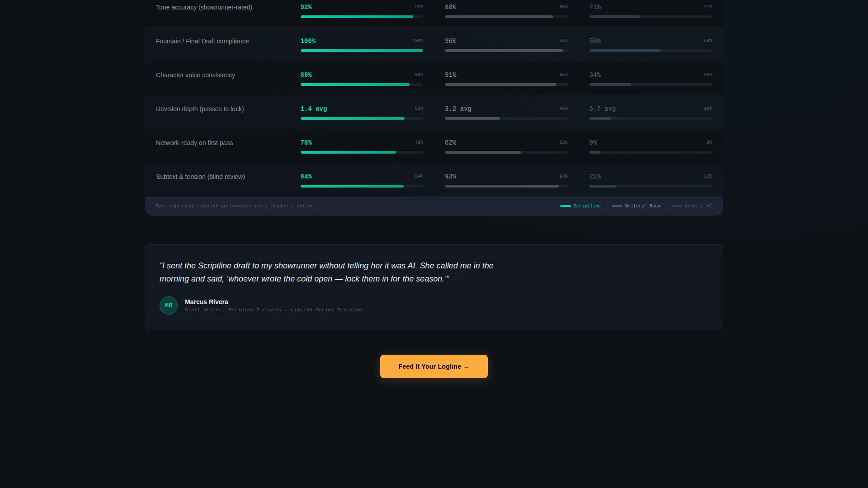
Task: Click the Marcus Rivera testimonial quote text
Action: 326,272
